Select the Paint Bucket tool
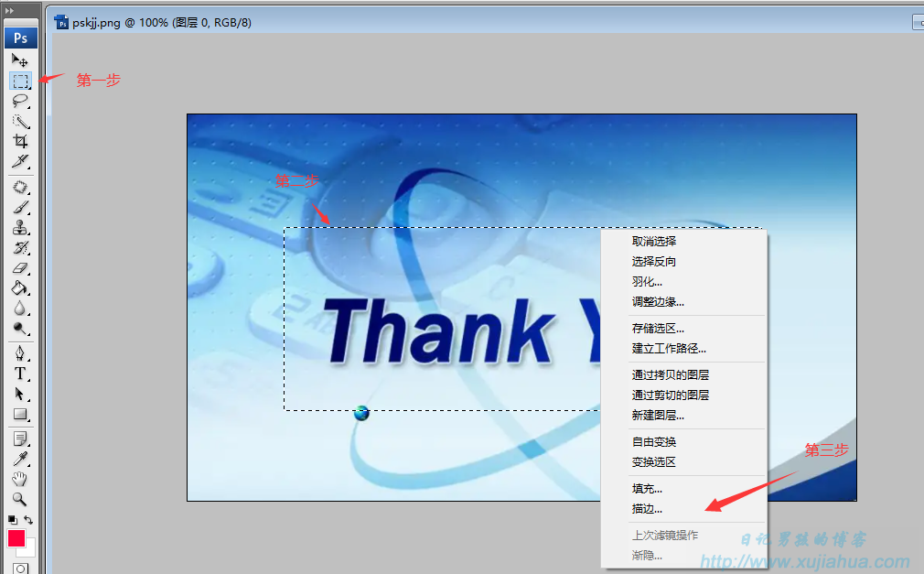The image size is (924, 574). pyautogui.click(x=20, y=287)
